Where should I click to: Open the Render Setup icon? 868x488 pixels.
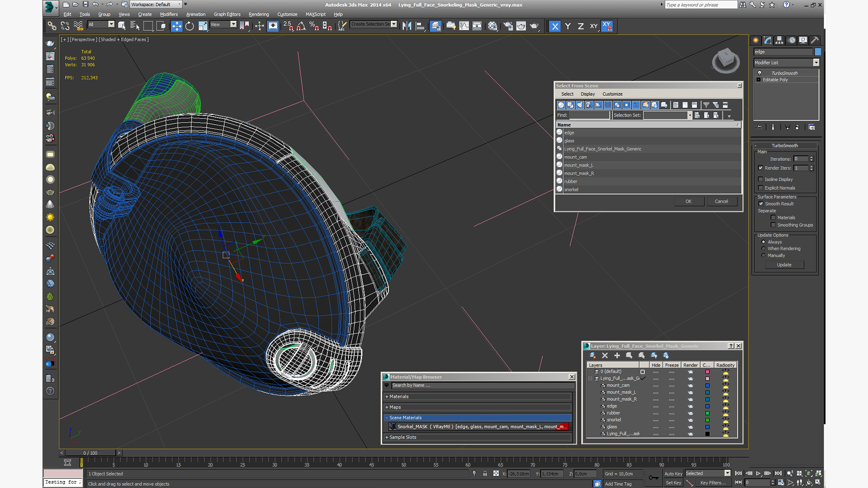508,26
